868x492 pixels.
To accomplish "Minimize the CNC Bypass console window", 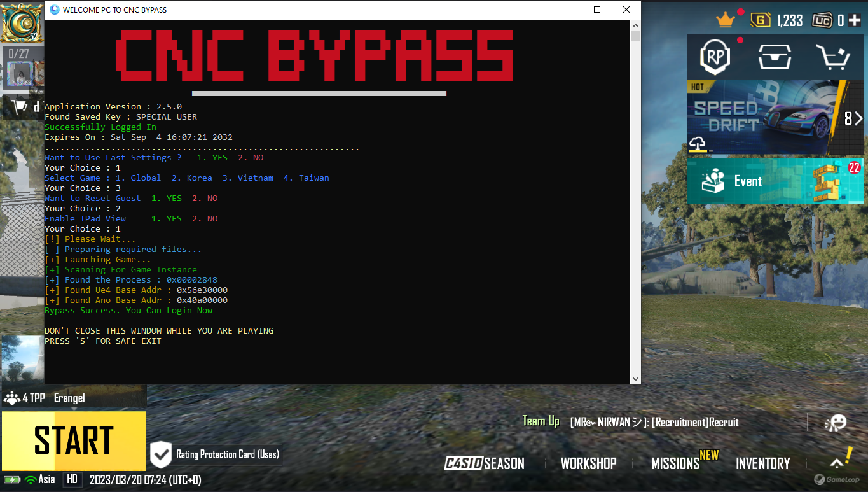I will click(x=568, y=10).
